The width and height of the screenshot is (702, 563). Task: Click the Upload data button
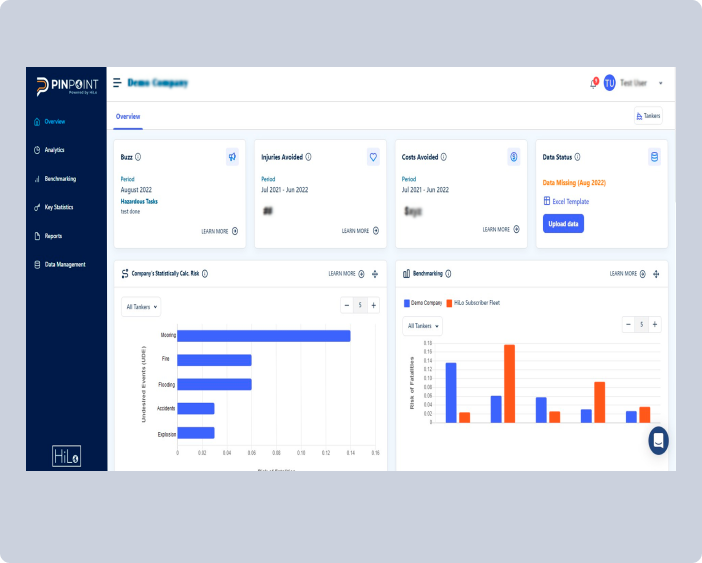tap(563, 224)
